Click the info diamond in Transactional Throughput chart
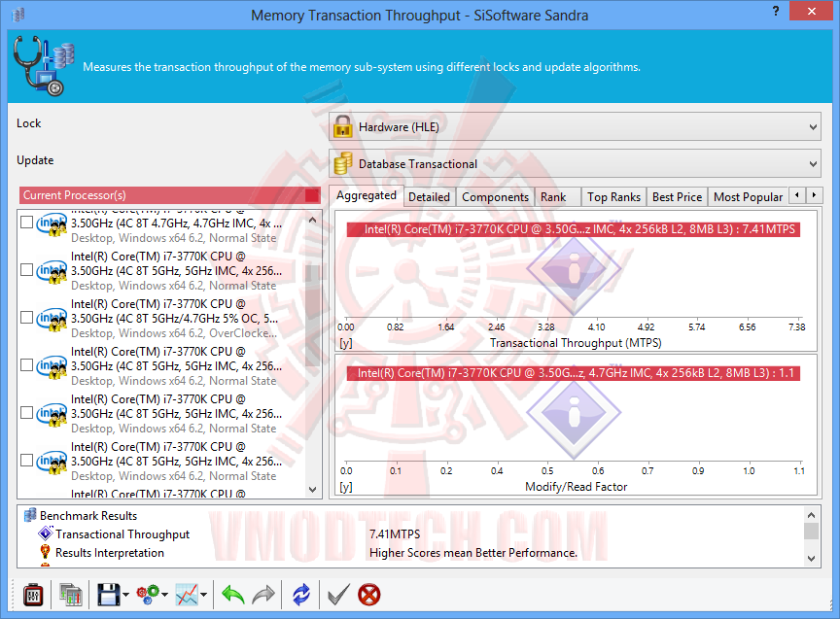Screen dimensions: 840x619 (x=574, y=270)
